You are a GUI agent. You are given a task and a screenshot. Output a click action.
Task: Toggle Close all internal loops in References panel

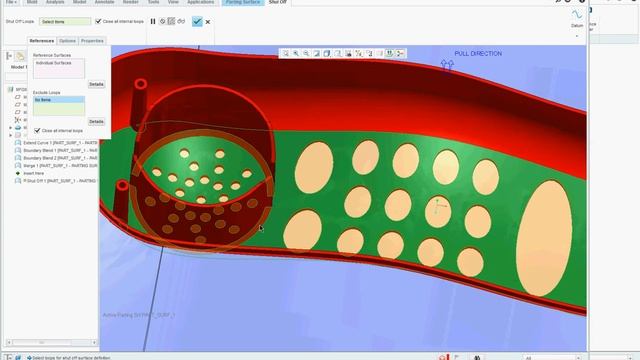[37, 131]
